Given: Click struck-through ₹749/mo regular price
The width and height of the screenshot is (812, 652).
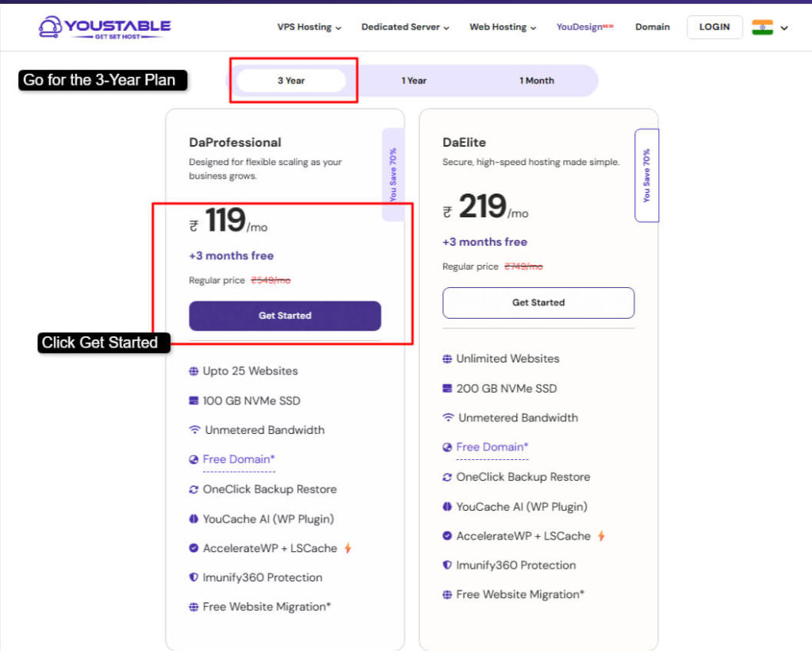Looking at the screenshot, I should [523, 267].
